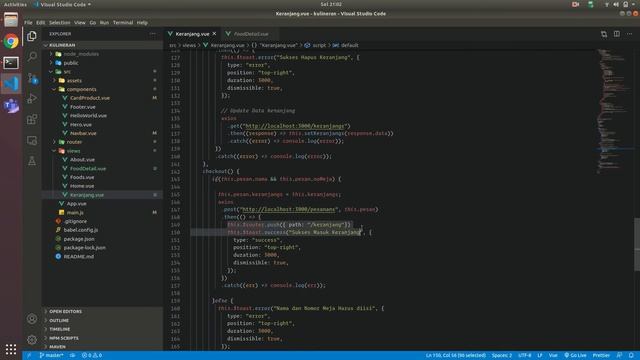
Task: Click the line and column indicator
Action: point(456,356)
